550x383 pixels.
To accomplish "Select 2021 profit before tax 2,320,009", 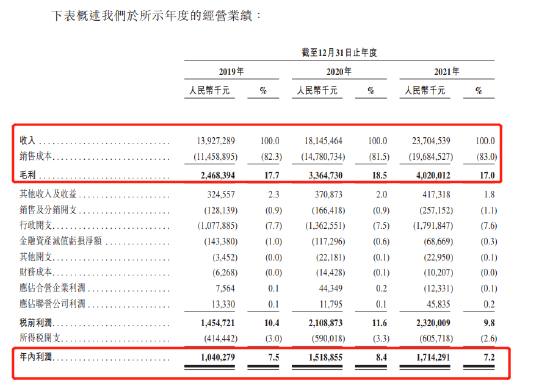I will point(433,323).
